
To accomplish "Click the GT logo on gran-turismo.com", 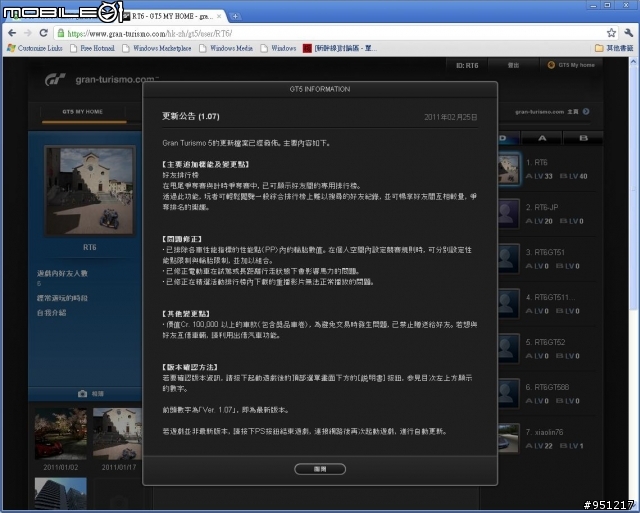I will [55, 79].
